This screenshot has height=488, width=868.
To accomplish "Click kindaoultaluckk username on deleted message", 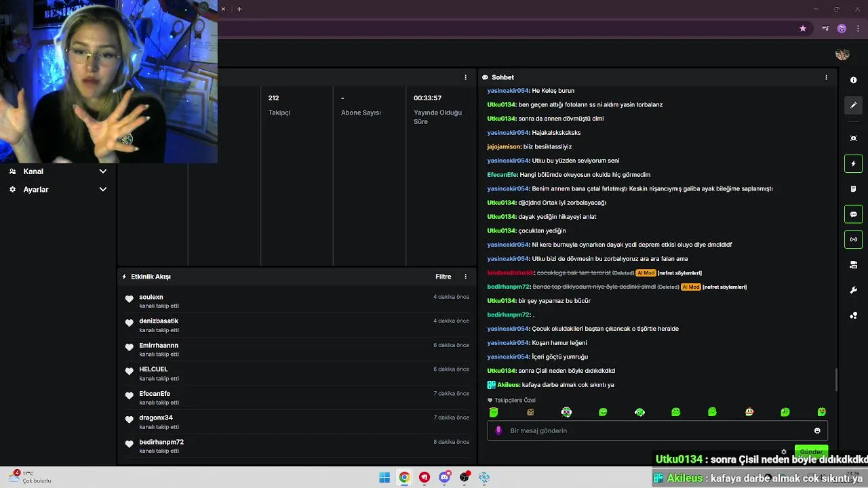I will [x=511, y=273].
